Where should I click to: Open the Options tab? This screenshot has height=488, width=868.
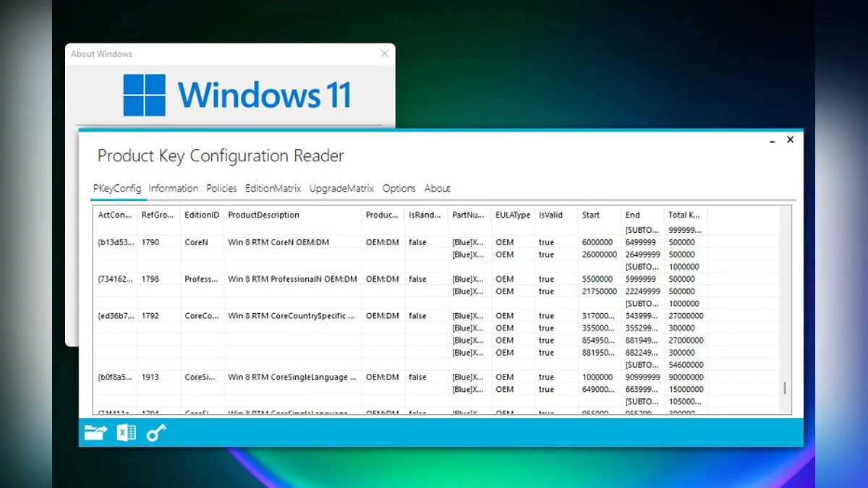tap(399, 188)
